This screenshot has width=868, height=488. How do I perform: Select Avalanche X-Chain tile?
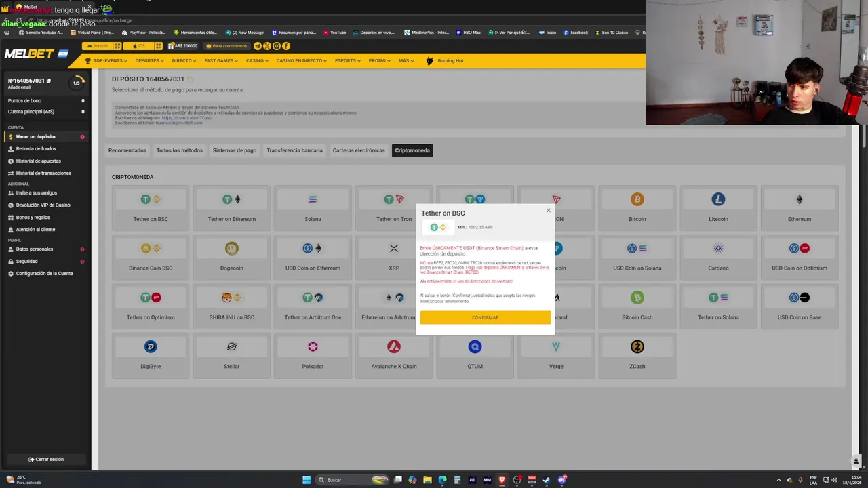pos(394,354)
